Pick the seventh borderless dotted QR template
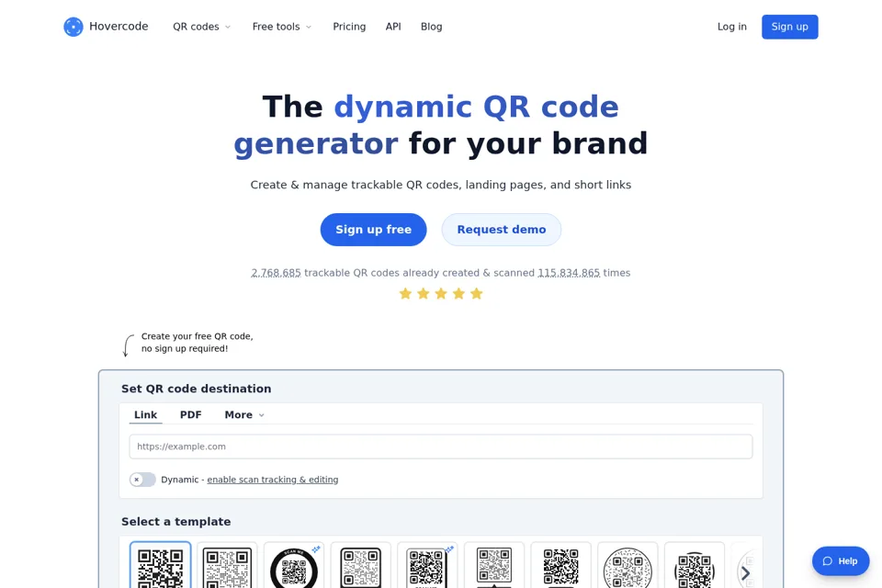Viewport: 882px width, 588px height. (x=560, y=566)
